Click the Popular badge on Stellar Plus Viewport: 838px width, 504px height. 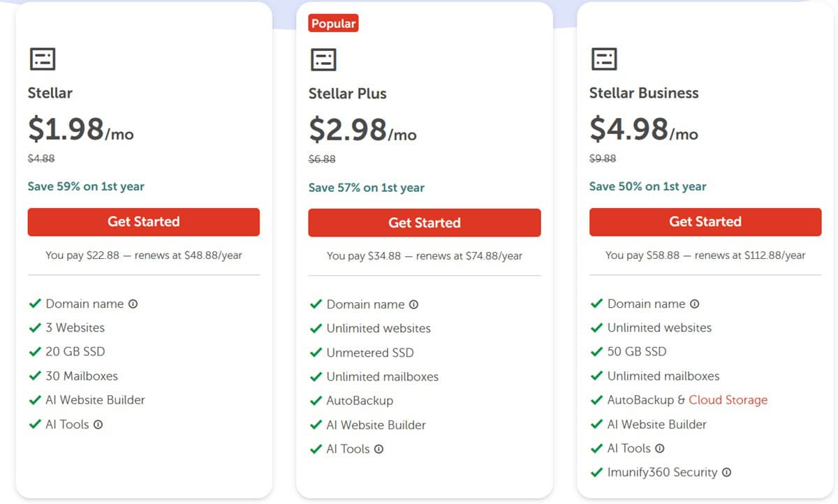pos(333,22)
